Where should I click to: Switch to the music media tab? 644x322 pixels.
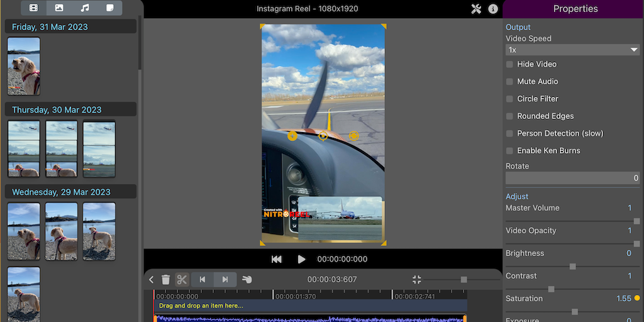pos(85,8)
